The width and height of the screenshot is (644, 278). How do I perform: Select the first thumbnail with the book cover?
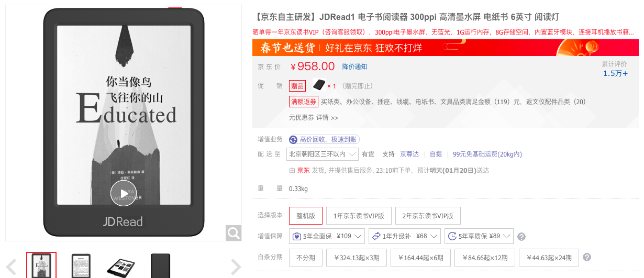[41, 265]
